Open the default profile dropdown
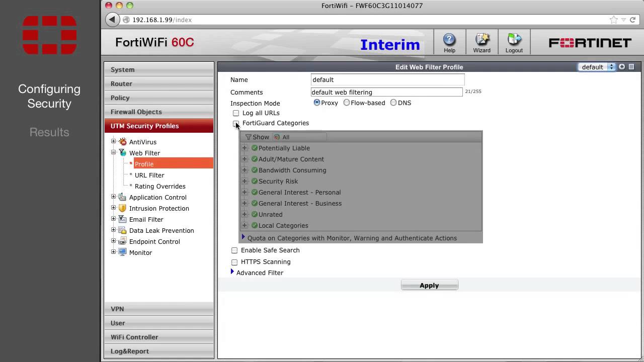The width and height of the screenshot is (644, 362). [597, 67]
